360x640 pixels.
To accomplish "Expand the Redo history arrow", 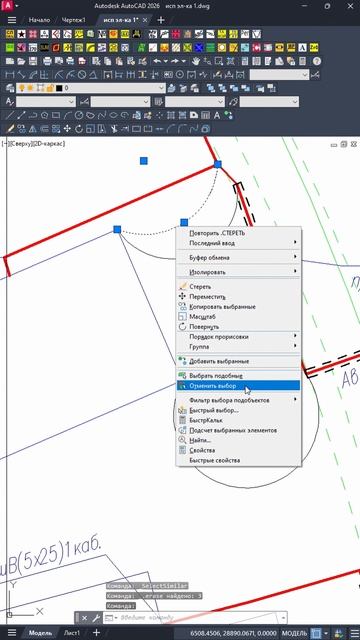I will click(x=184, y=61).
